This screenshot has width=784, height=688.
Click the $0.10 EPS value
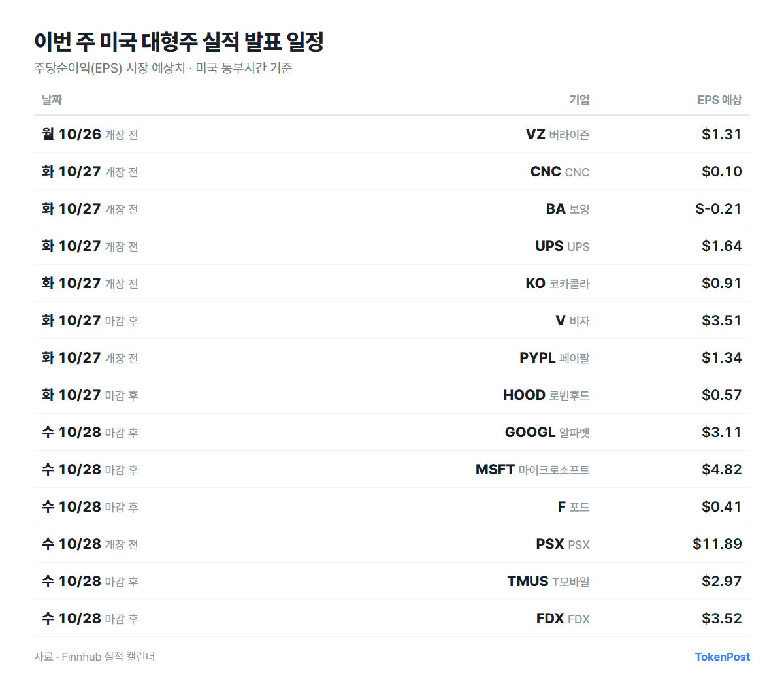point(722,171)
